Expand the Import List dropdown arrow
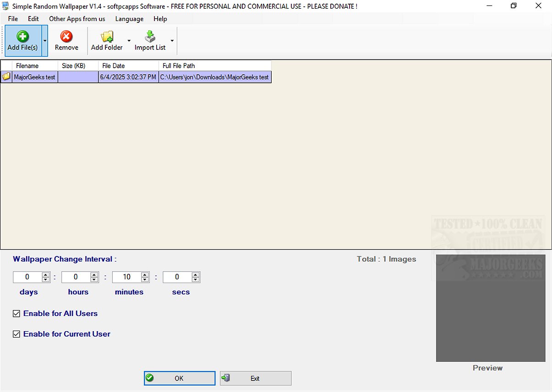The height and width of the screenshot is (392, 552). [172, 41]
